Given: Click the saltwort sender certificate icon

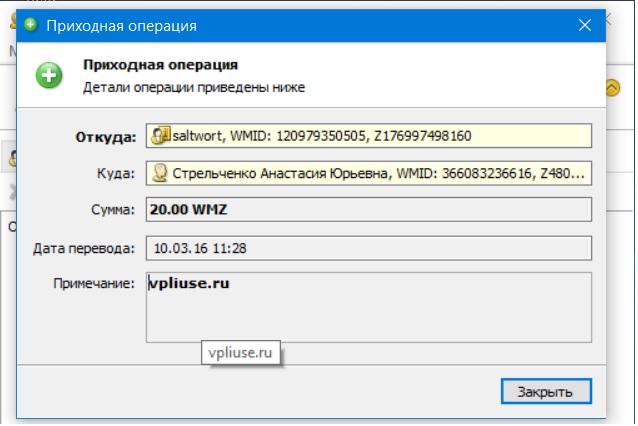Looking at the screenshot, I should point(160,135).
